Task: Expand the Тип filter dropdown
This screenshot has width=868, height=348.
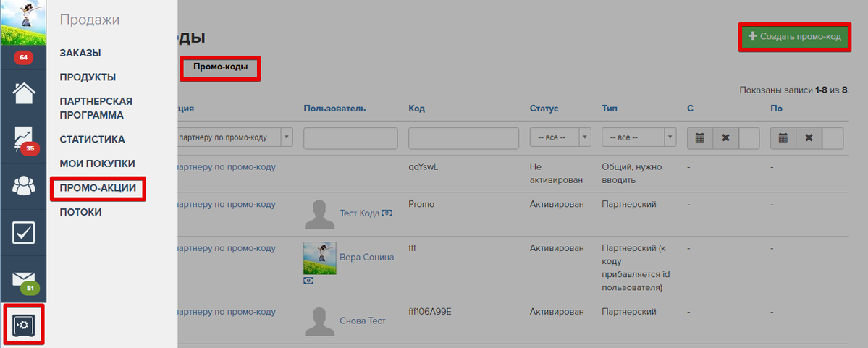Action: click(639, 138)
